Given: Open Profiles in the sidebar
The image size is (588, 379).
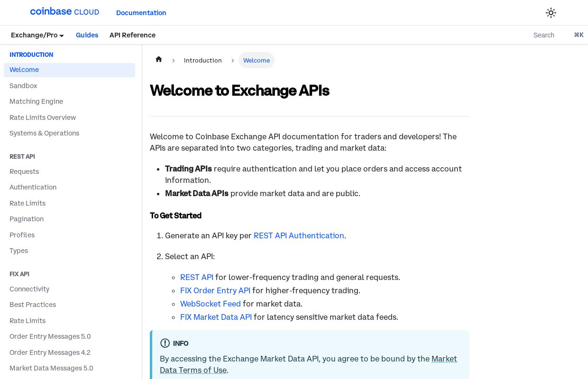Looking at the screenshot, I should click(69, 235).
